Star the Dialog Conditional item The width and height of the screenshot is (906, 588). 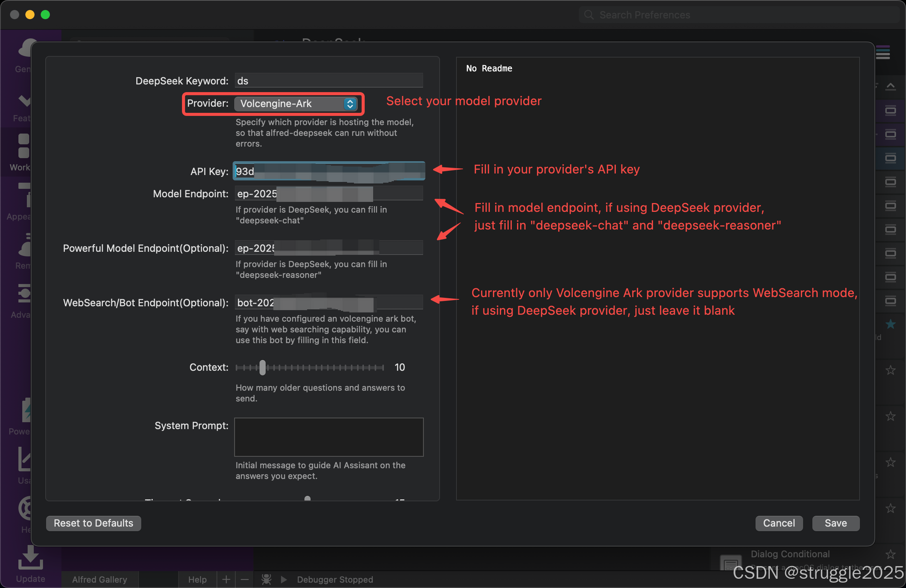[891, 554]
